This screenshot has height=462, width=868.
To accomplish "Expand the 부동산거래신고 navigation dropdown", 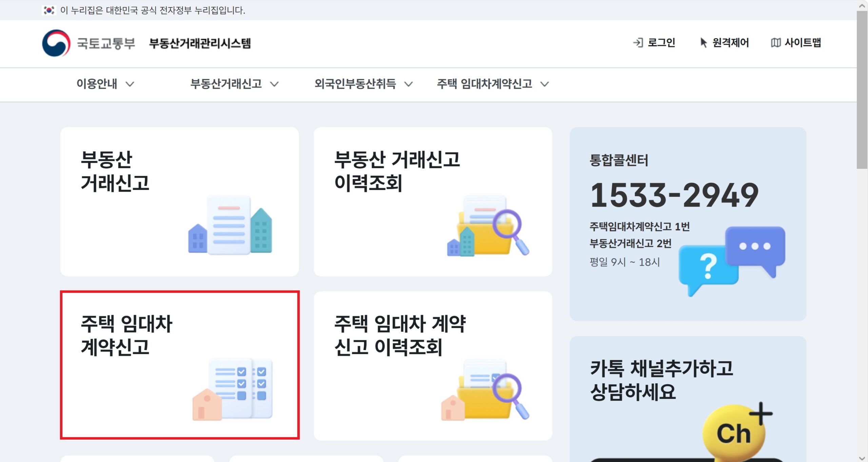I will (274, 84).
